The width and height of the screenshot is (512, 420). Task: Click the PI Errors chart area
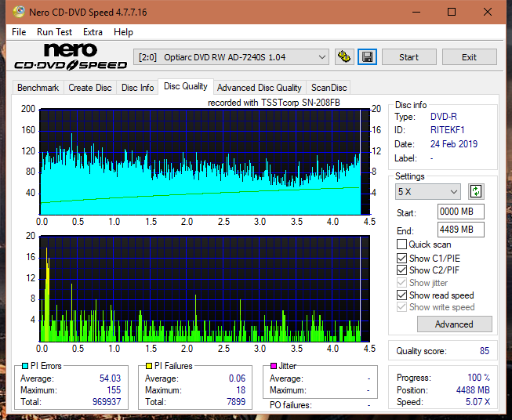coord(205,161)
